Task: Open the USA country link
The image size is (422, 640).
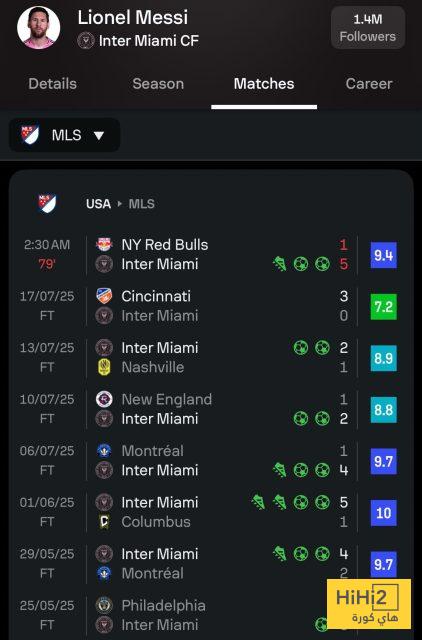Action: (x=98, y=204)
